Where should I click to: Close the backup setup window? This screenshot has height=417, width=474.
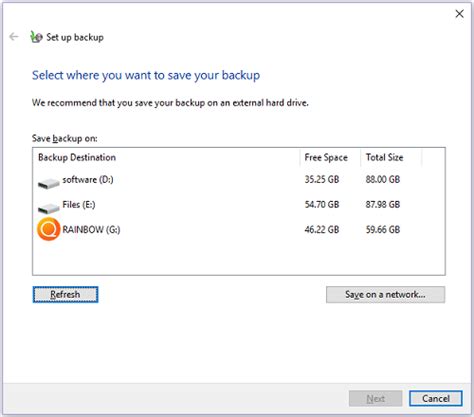[x=459, y=14]
